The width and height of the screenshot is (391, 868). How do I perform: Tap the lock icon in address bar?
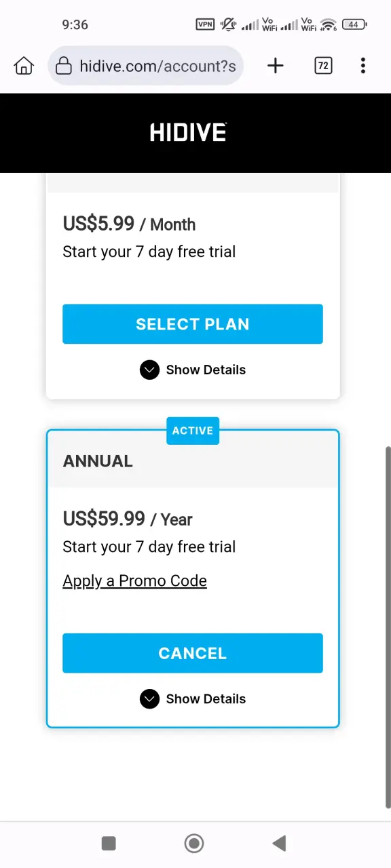coord(64,66)
